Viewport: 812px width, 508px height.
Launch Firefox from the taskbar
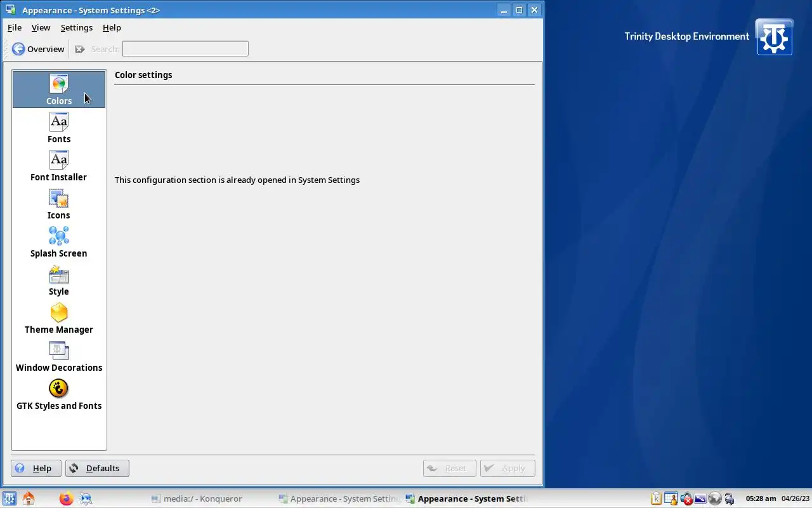[x=66, y=498]
